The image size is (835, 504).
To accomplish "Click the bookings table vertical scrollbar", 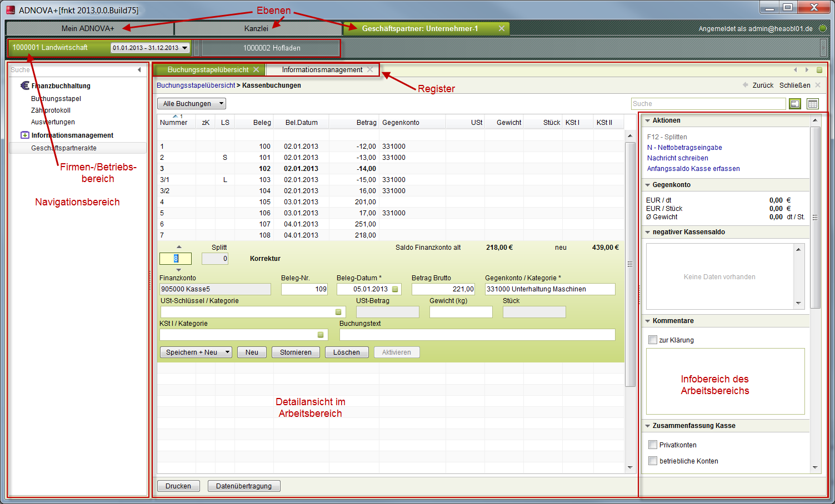I will (x=630, y=264).
